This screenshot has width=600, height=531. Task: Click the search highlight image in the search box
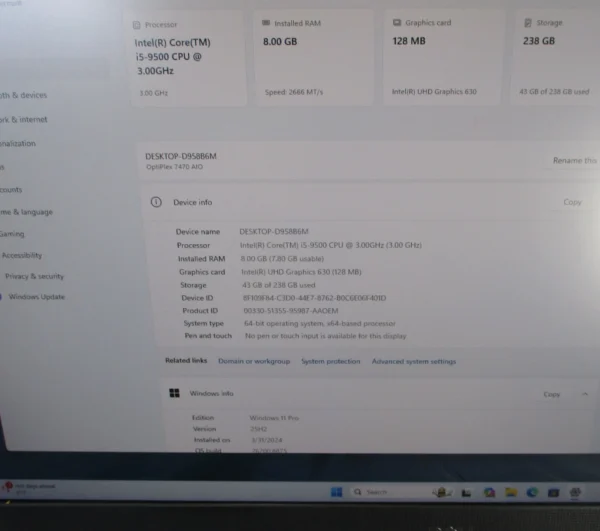[x=442, y=492]
